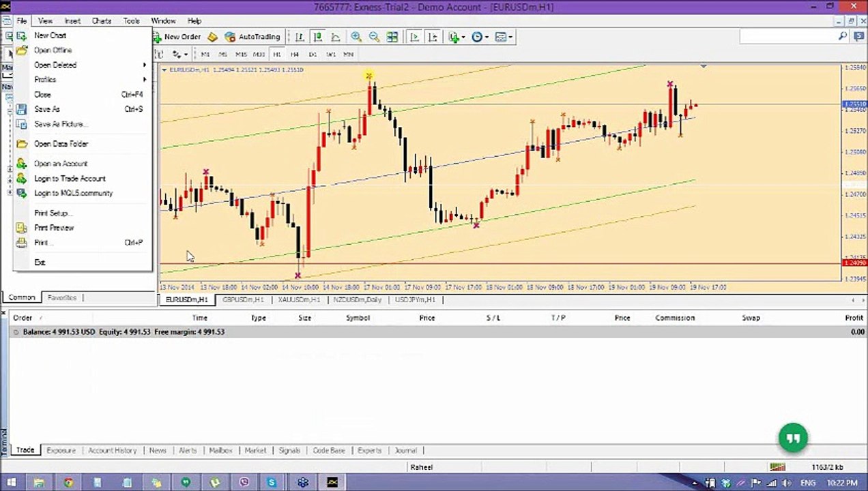The width and height of the screenshot is (868, 491).
Task: Click the zoom in magnifier icon
Action: click(x=356, y=37)
